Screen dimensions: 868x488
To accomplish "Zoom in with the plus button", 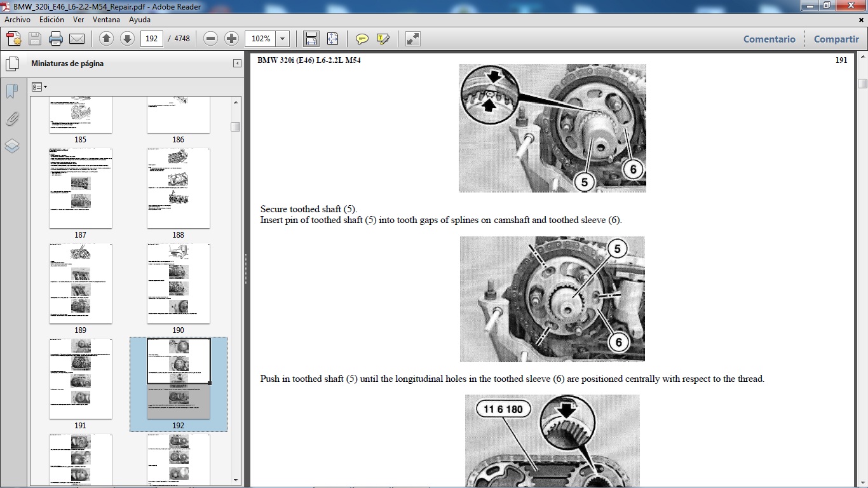I will point(231,39).
